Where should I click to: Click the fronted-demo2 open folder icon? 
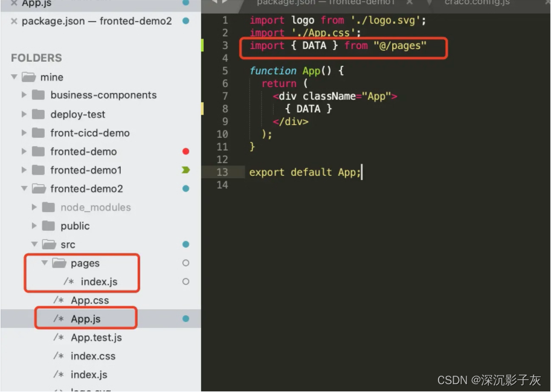(39, 188)
